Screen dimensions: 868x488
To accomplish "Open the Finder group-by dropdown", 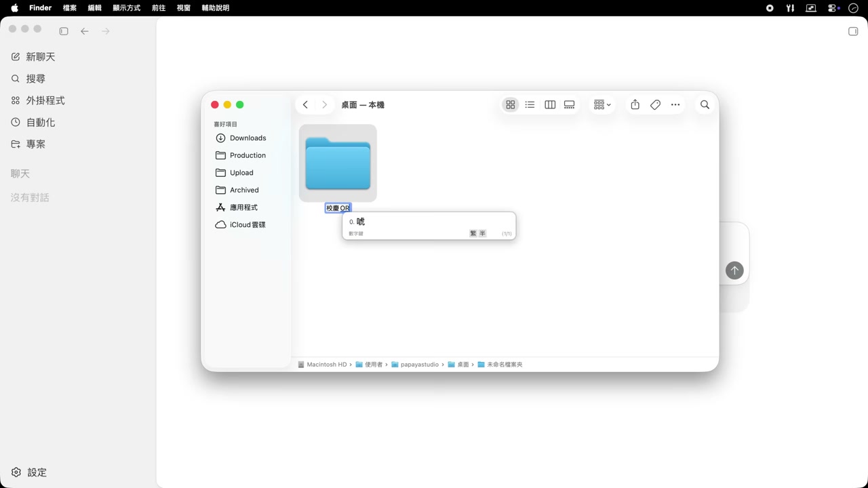I will click(602, 104).
